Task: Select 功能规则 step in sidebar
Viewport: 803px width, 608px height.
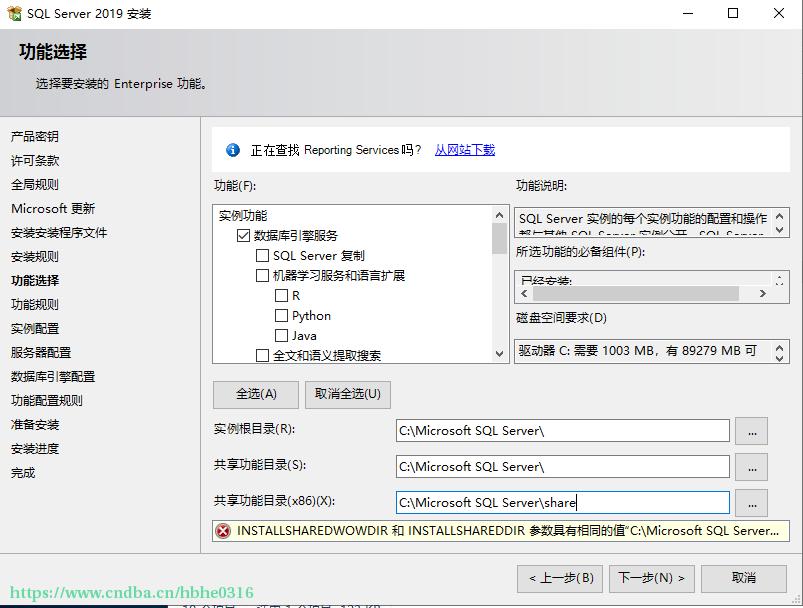Action: tap(35, 305)
